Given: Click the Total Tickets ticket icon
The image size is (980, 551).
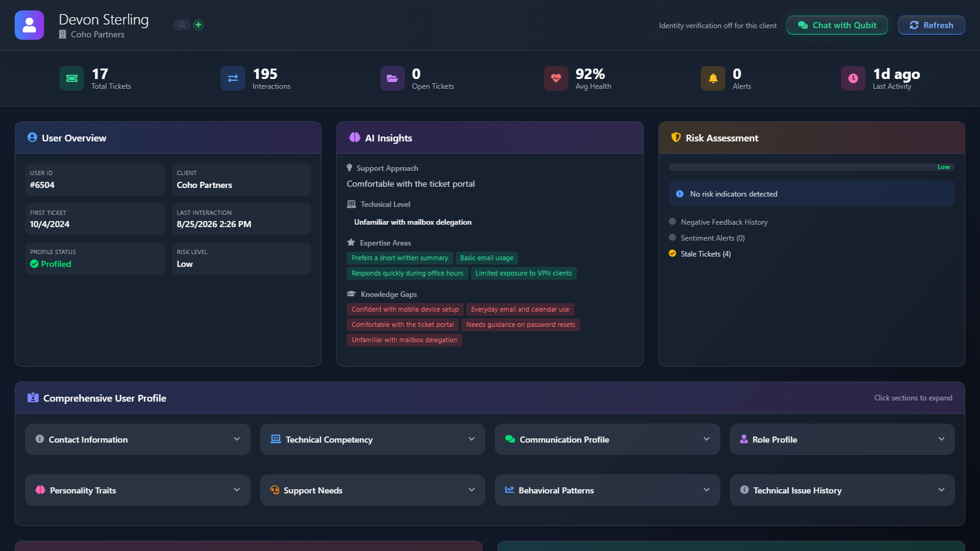Looking at the screenshot, I should [x=72, y=78].
